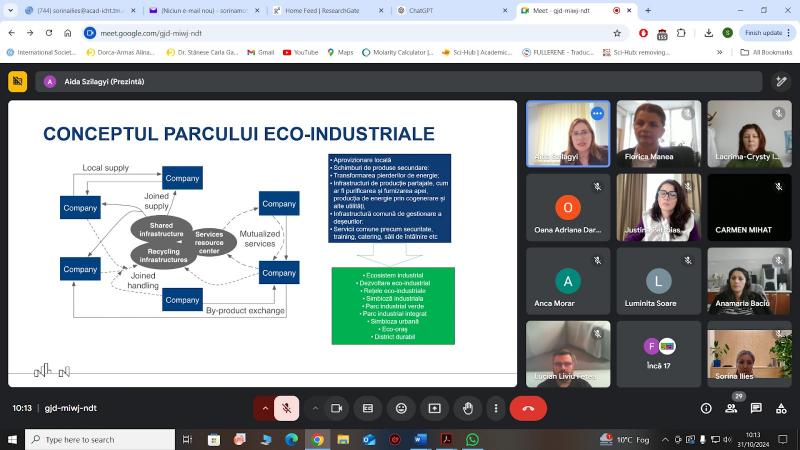Viewport: 800px width, 450px height.
Task: Click the present screen icon
Action: [434, 408]
